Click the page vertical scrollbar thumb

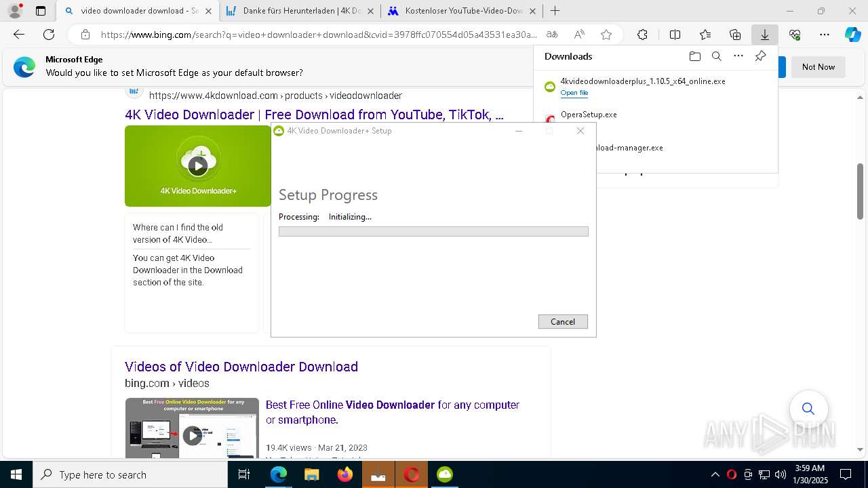point(861,191)
